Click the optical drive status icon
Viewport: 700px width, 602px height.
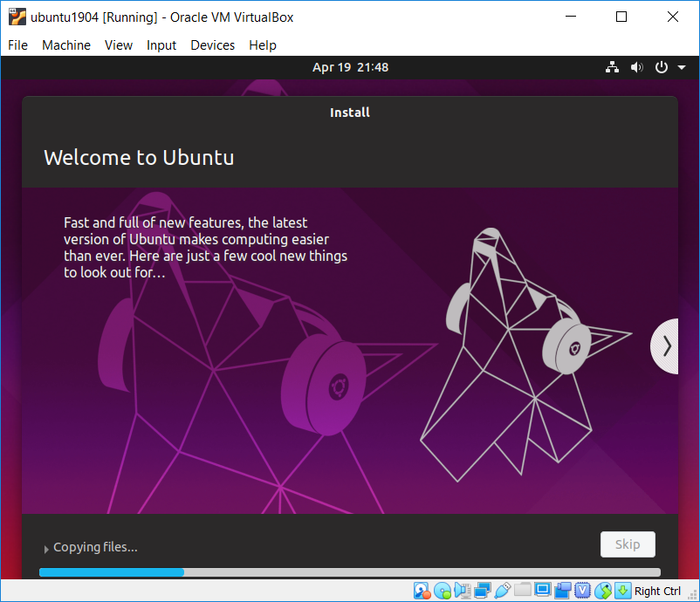pyautogui.click(x=443, y=591)
